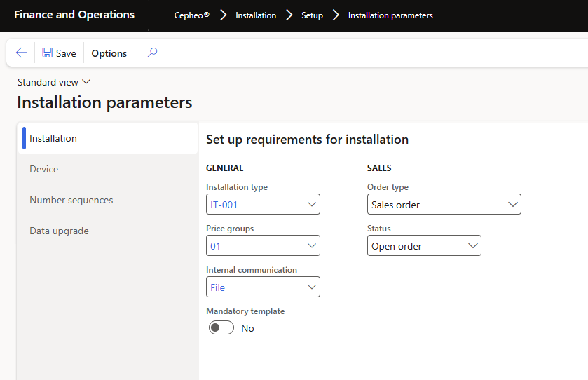
Task: Click the back arrow icon
Action: (21, 53)
